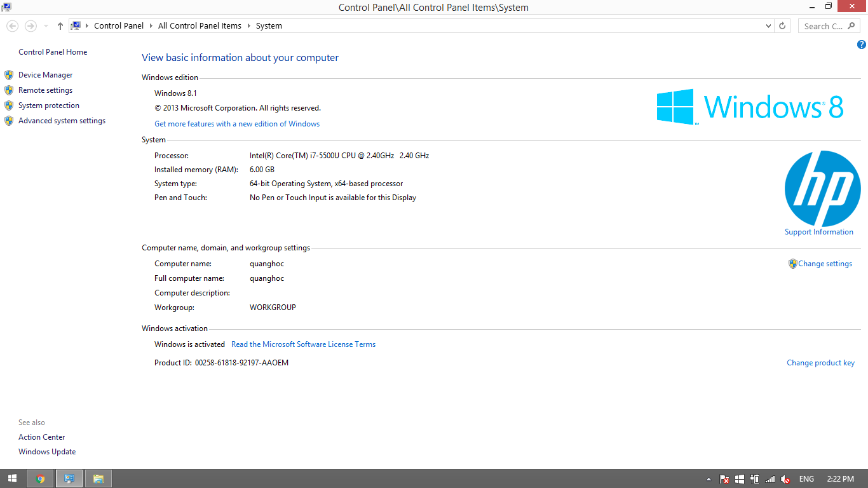Click the shield icon next to Change settings
The height and width of the screenshot is (488, 868).
pyautogui.click(x=792, y=264)
